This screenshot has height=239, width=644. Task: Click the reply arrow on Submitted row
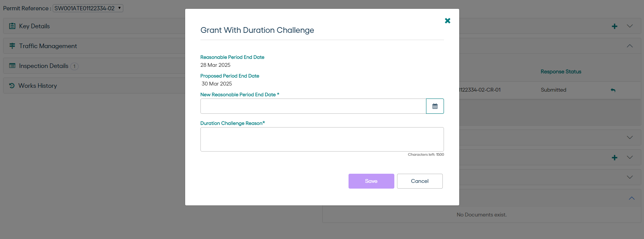(x=613, y=90)
